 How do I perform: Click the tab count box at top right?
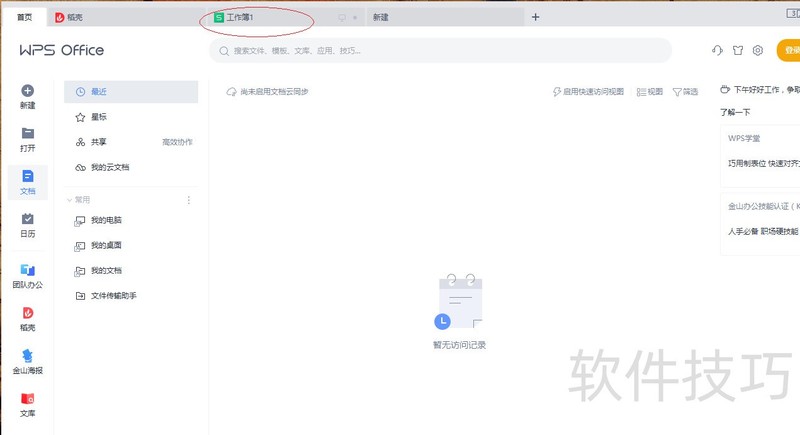pos(793,13)
